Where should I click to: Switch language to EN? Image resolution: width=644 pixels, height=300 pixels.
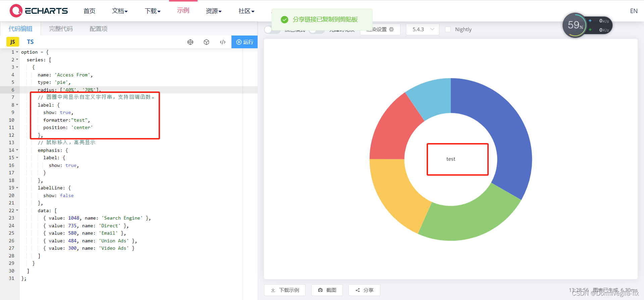tap(634, 11)
